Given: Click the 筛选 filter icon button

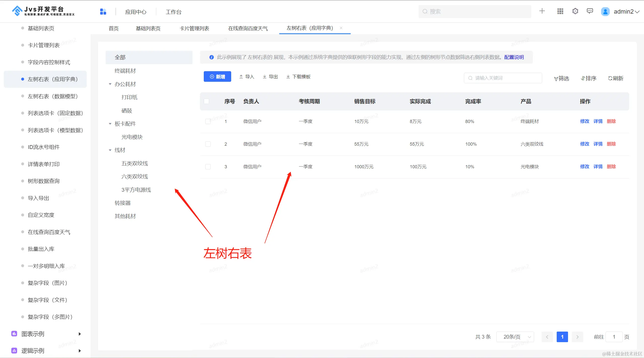Looking at the screenshot, I should pos(561,78).
